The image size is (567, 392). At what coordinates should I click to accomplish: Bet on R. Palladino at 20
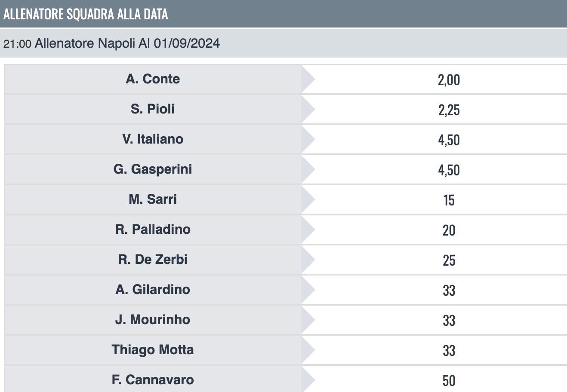pos(449,230)
